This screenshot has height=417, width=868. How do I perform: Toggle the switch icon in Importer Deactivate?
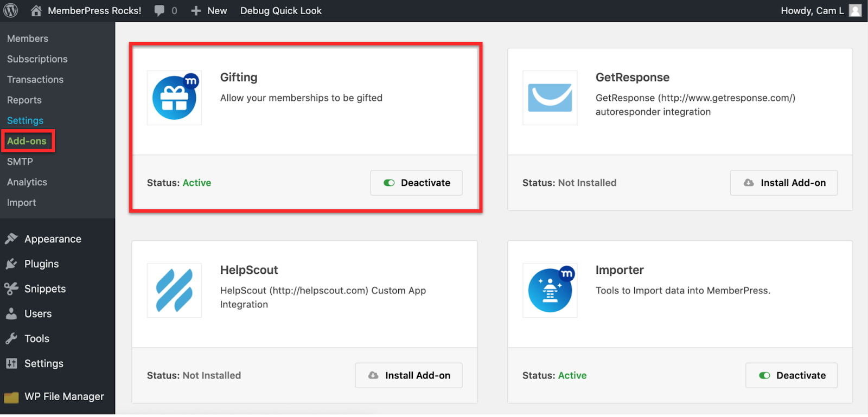[x=764, y=375]
